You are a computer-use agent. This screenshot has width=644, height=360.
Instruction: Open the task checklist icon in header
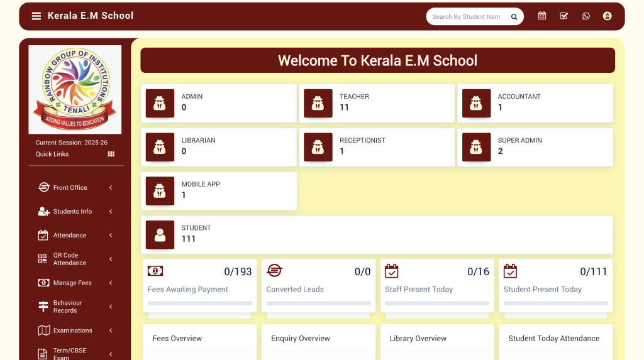(x=564, y=16)
